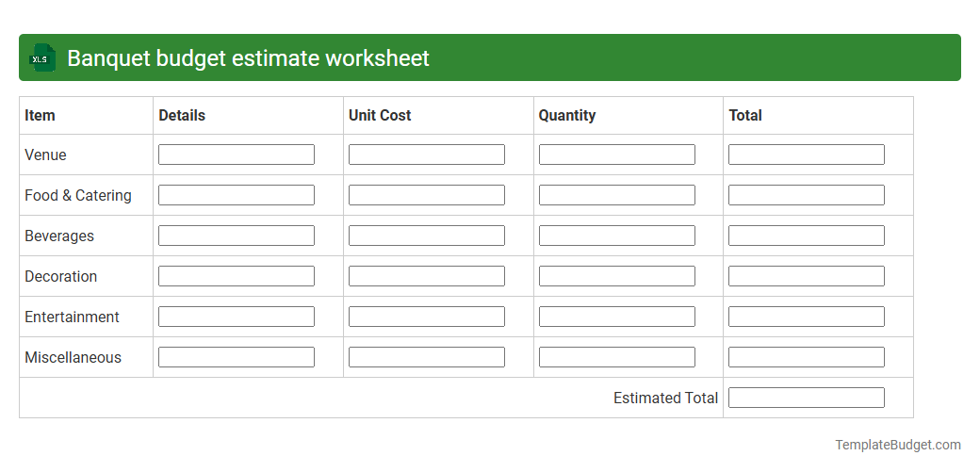Click the Venue Quantity field
The width and height of the screenshot is (980, 472).
point(617,155)
